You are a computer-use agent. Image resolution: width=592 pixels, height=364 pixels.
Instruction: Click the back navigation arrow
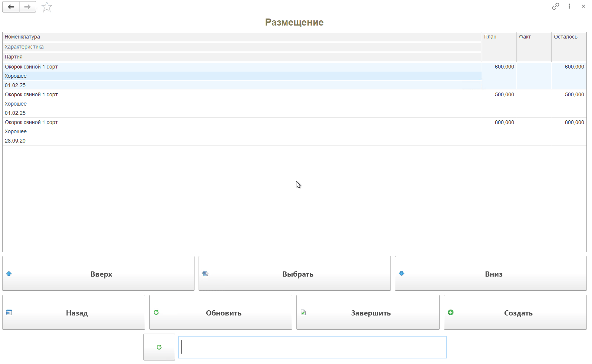(x=11, y=7)
